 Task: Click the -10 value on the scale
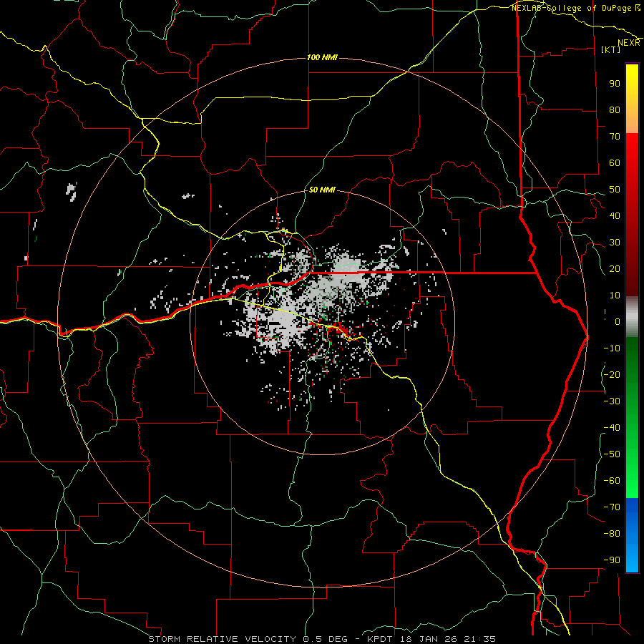[x=612, y=348]
